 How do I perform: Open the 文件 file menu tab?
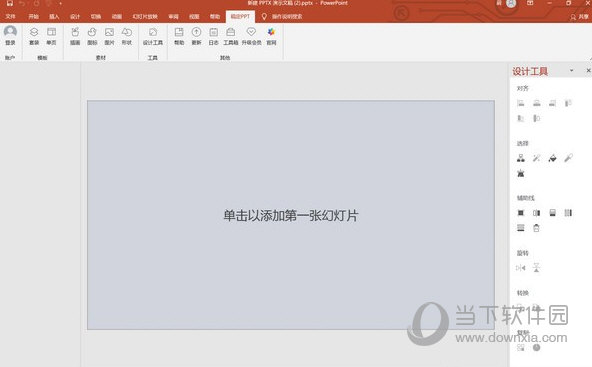[x=11, y=16]
